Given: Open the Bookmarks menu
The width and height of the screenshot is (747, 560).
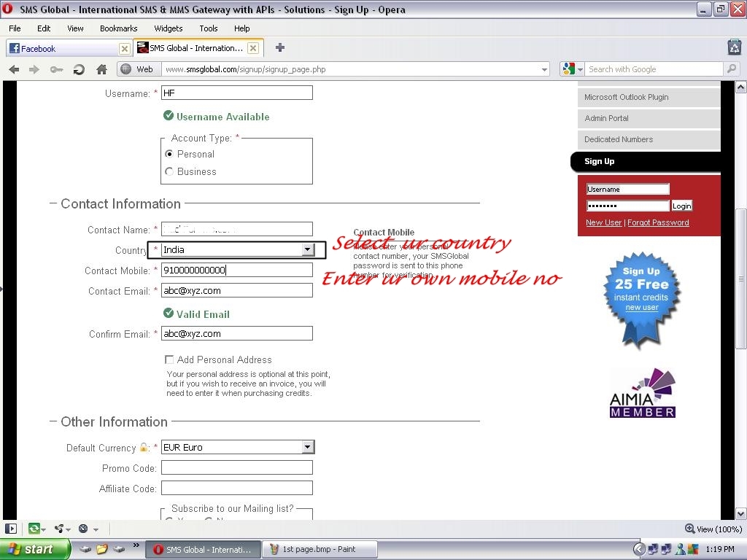Looking at the screenshot, I should pyautogui.click(x=119, y=28).
